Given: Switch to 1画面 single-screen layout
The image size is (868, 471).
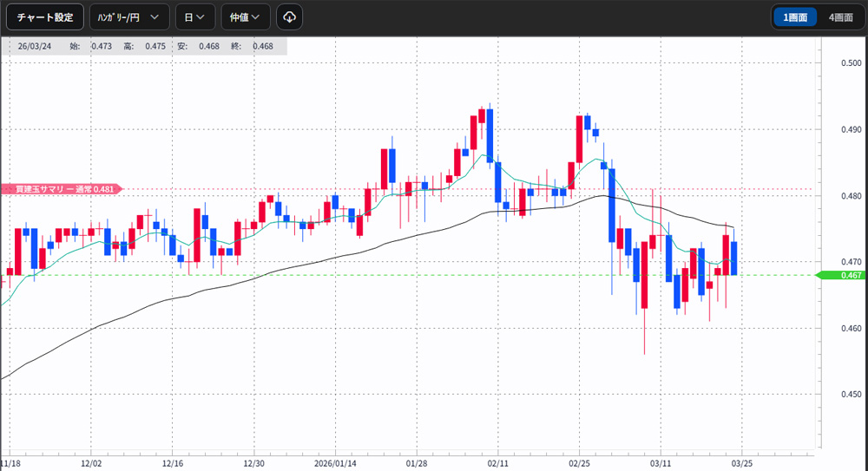Looking at the screenshot, I should 795,16.
